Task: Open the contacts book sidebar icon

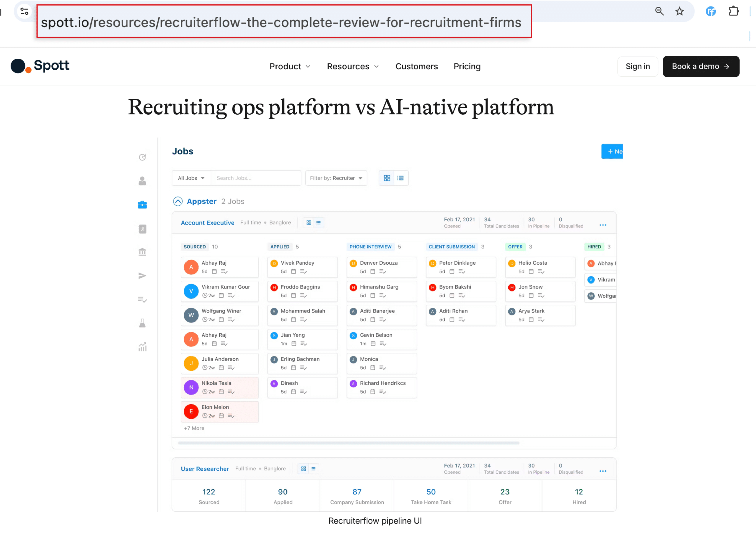Action: tap(142, 229)
